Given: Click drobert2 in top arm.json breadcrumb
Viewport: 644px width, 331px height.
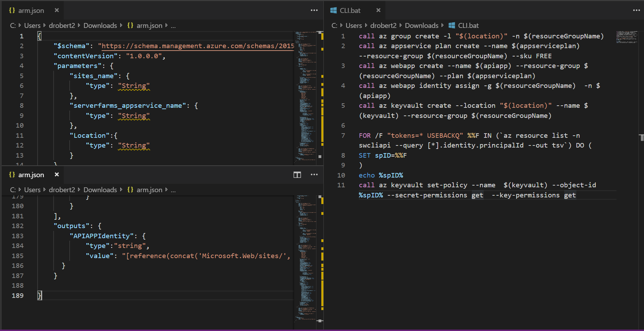Looking at the screenshot, I should (x=62, y=25).
